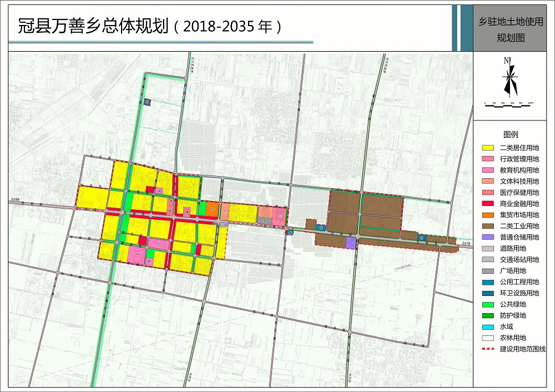The width and height of the screenshot is (555, 392).
Task: Select the brown 二类工业用地 legend swatch
Action: [488, 226]
